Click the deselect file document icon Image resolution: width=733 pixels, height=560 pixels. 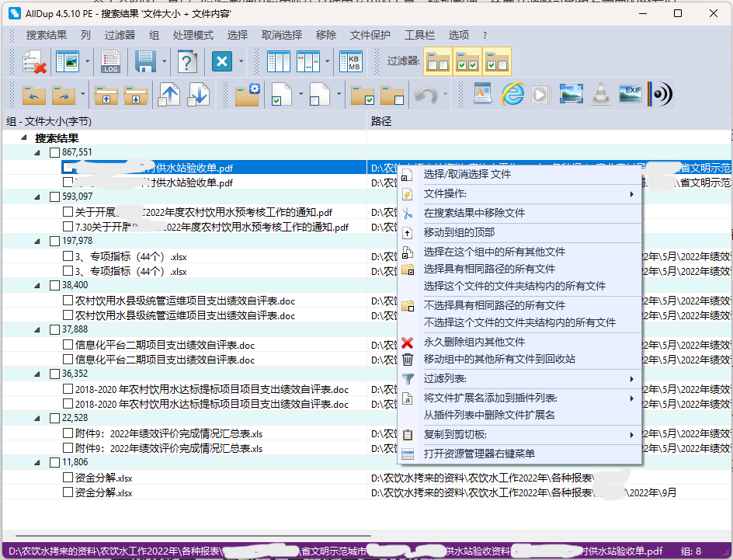click(320, 95)
